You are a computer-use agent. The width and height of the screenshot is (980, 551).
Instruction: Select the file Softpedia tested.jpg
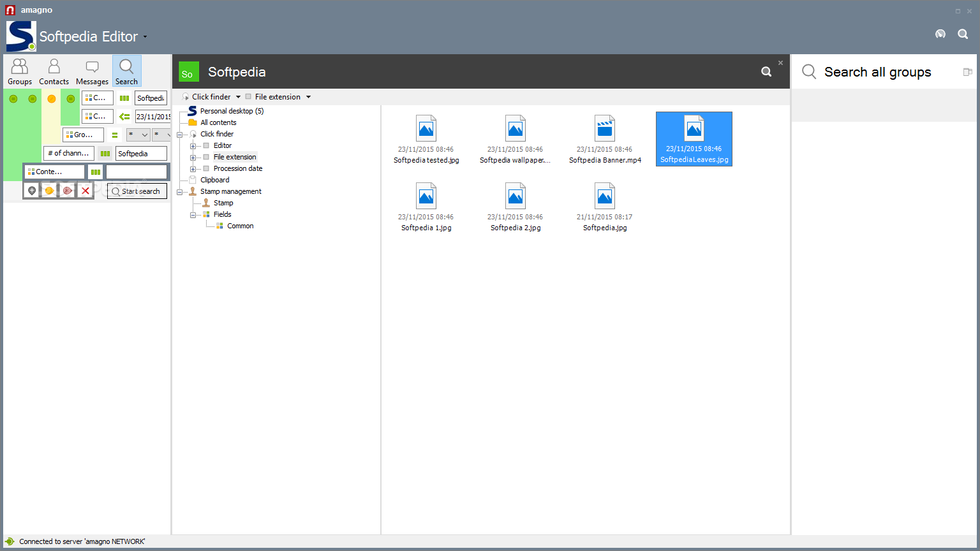pos(426,139)
